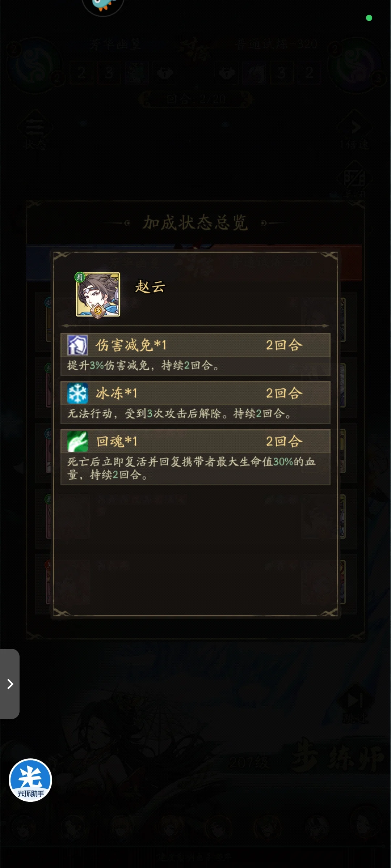Image resolution: width=391 pixels, height=868 pixels.
Task: Tap Zhao Yun's hero portrait
Action: tap(98, 294)
